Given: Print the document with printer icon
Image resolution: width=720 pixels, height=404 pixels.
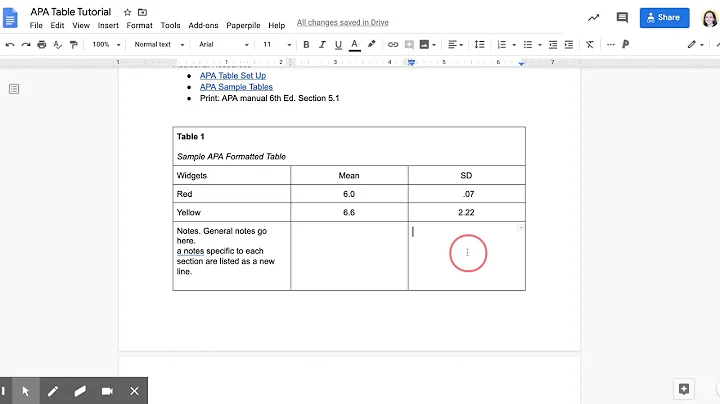Looking at the screenshot, I should tap(42, 45).
